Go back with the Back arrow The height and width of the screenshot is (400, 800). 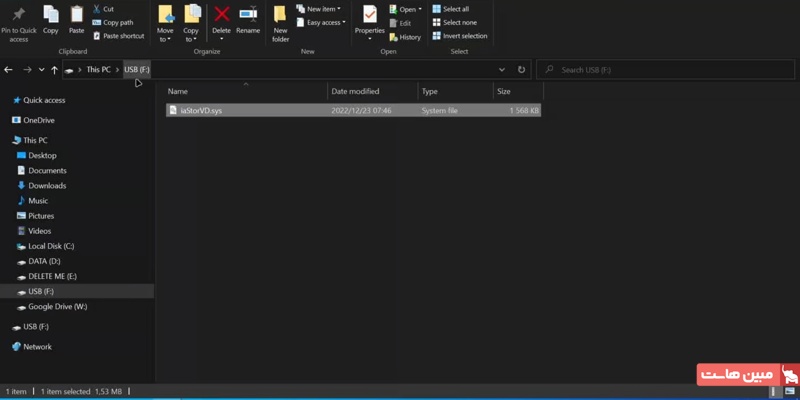point(8,70)
